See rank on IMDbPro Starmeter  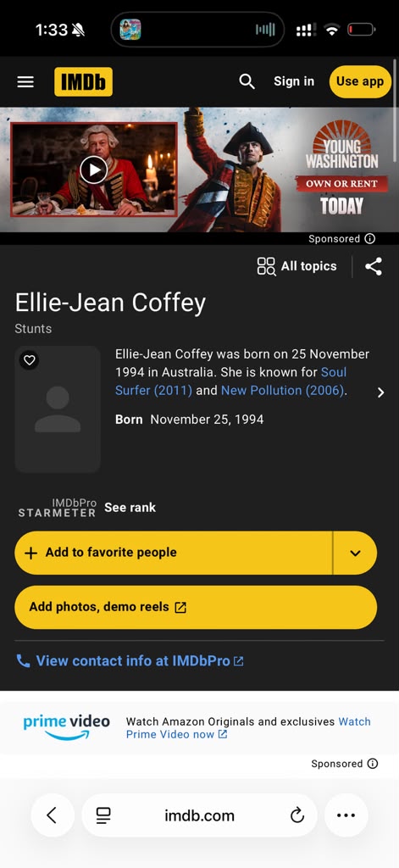[130, 507]
